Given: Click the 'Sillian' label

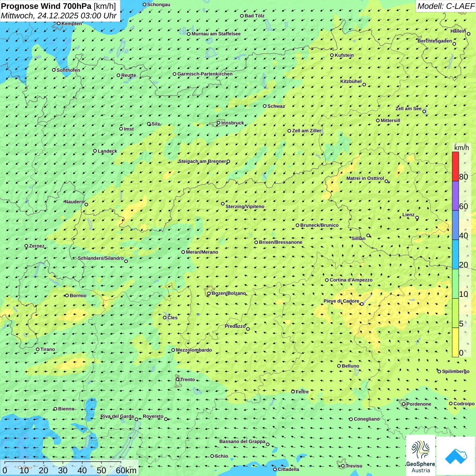Looking at the screenshot, I should [358, 238].
